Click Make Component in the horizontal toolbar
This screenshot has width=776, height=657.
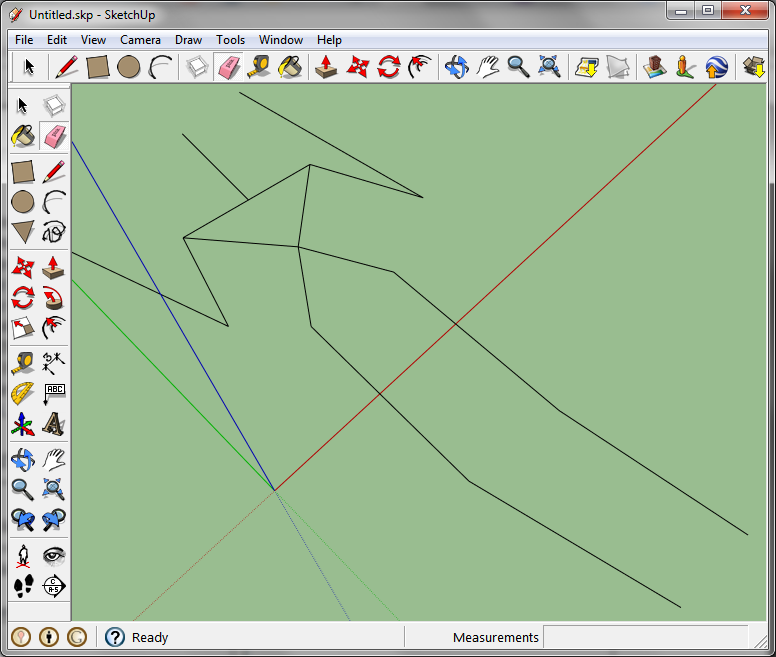click(196, 67)
